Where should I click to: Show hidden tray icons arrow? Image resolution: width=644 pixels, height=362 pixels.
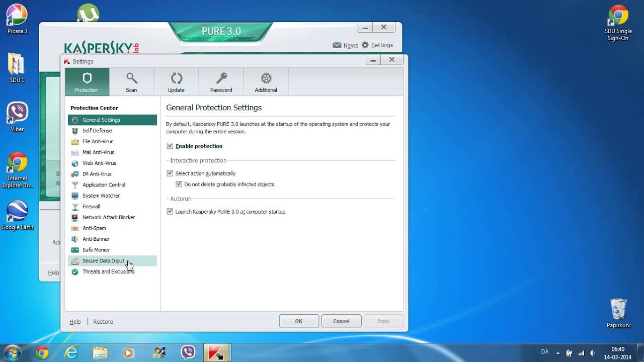557,353
